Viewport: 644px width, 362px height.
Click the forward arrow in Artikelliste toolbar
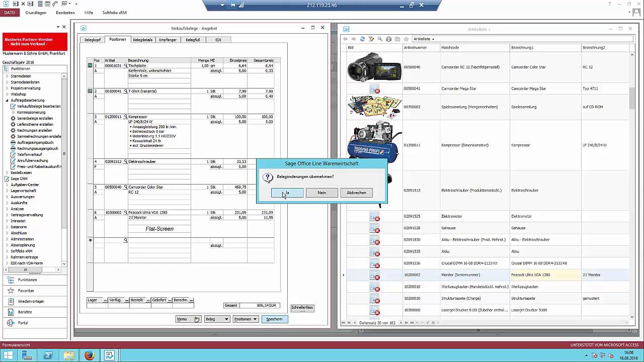point(354,39)
